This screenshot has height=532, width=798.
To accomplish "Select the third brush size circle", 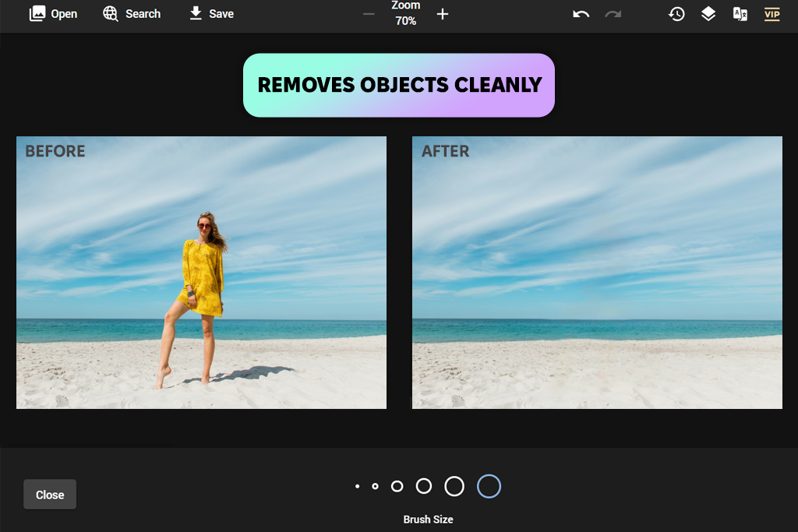I will tap(397, 487).
